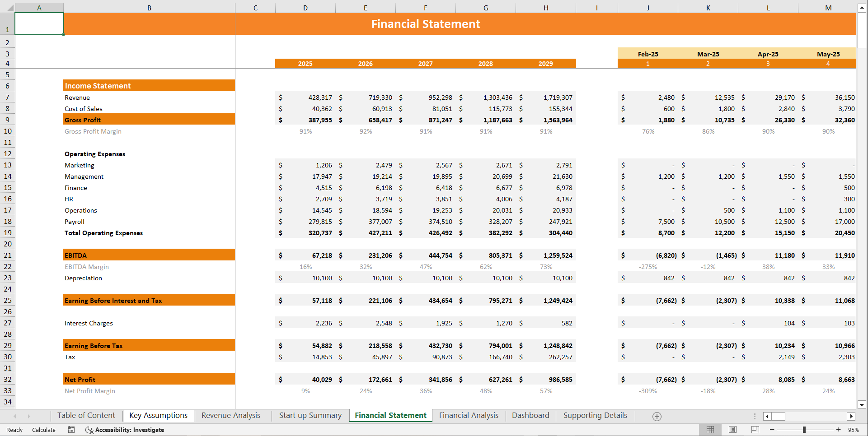Open the Financial Analysis sheet
Image resolution: width=868 pixels, height=436 pixels.
(x=469, y=415)
